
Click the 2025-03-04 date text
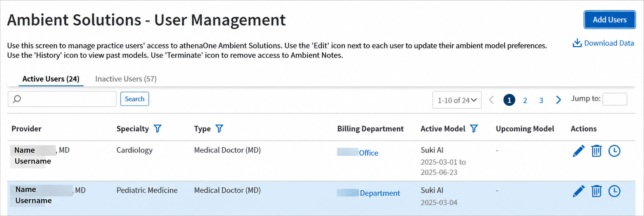coord(439,203)
